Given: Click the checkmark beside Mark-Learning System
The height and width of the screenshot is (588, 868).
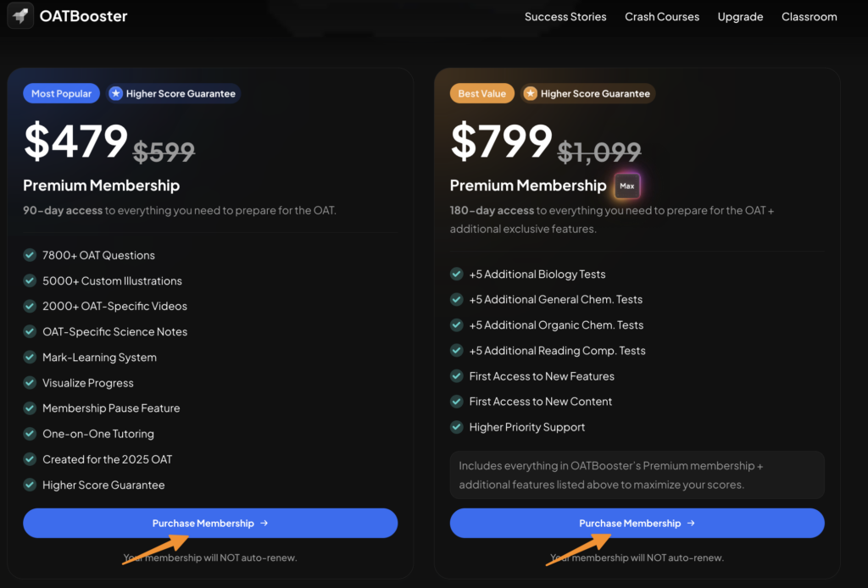Looking at the screenshot, I should click(x=30, y=358).
